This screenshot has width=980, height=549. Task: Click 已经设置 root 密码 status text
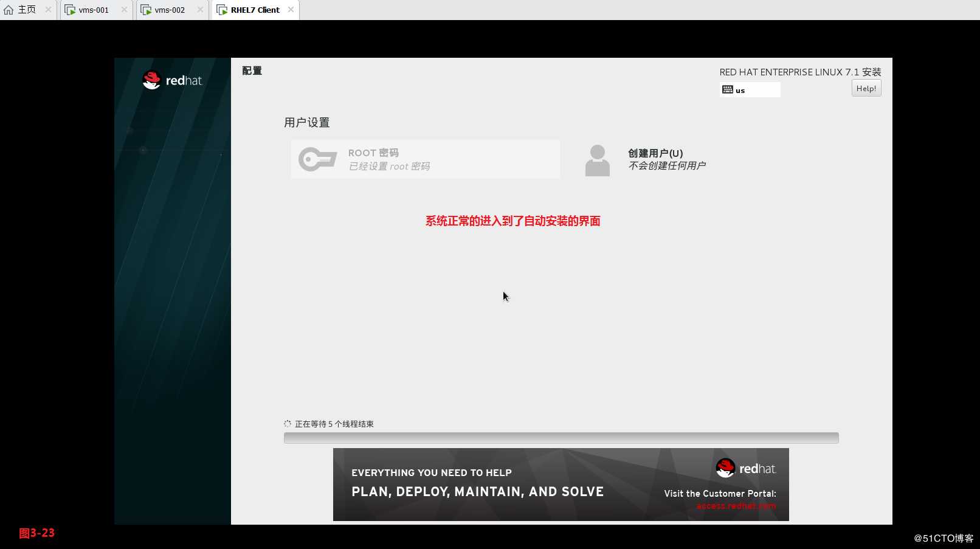pos(389,166)
